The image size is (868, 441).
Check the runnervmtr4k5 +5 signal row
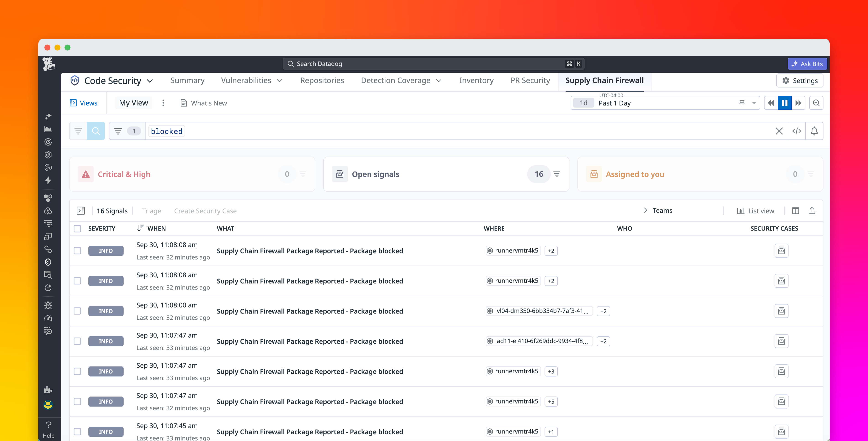tap(77, 401)
